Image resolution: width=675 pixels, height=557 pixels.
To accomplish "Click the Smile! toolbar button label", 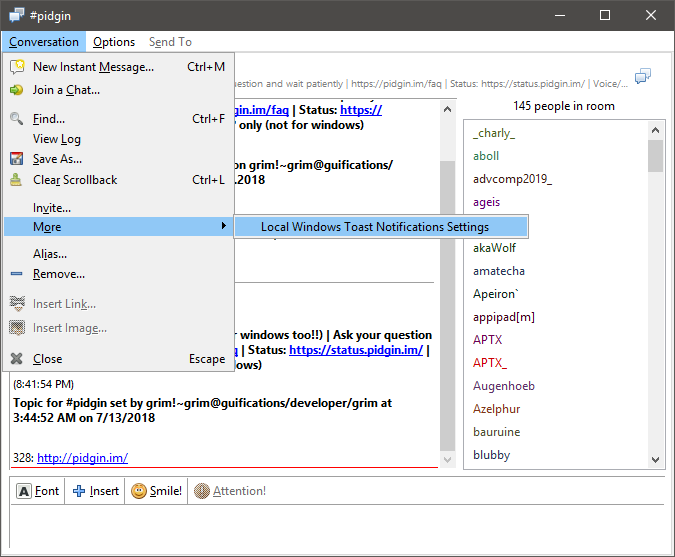I will pos(166,491).
